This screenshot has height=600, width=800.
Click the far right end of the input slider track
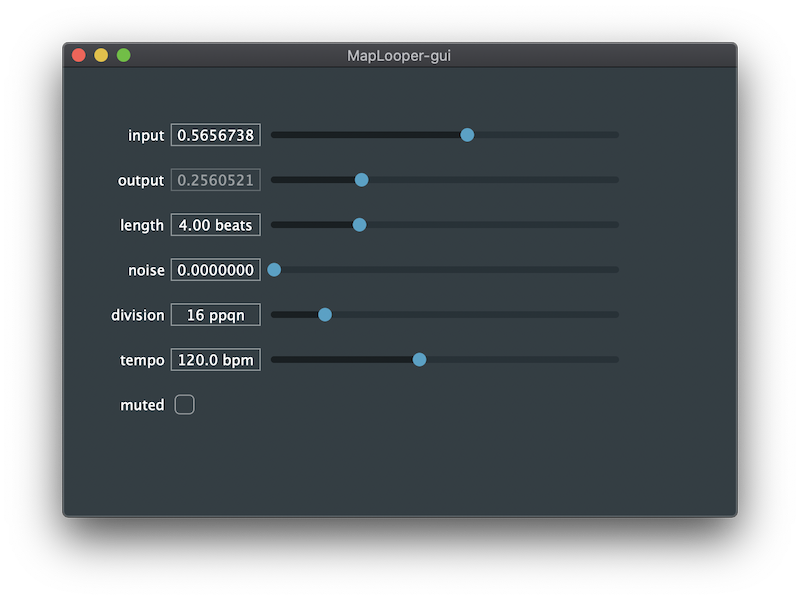coord(616,135)
